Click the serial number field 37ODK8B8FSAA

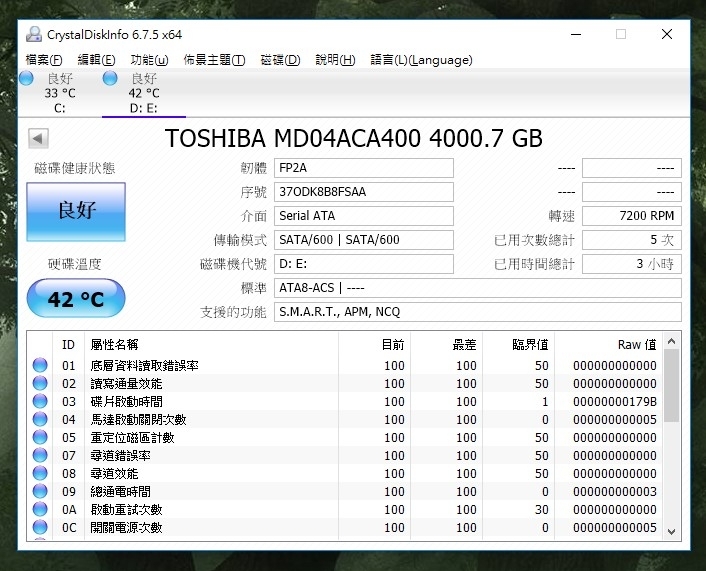[364, 192]
